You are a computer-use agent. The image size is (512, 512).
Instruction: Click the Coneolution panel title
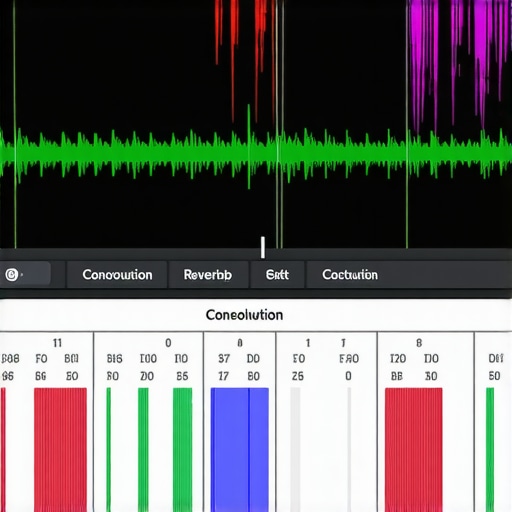(244, 315)
